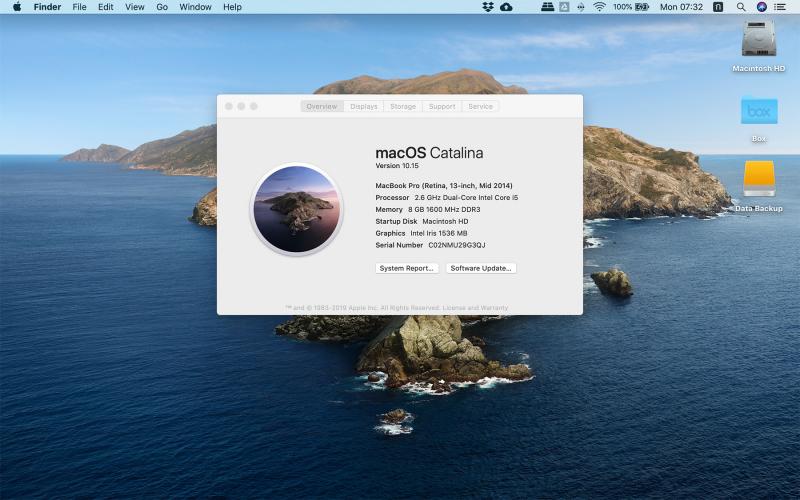Switch to the Storage tab
This screenshot has height=500, width=800.
[403, 106]
